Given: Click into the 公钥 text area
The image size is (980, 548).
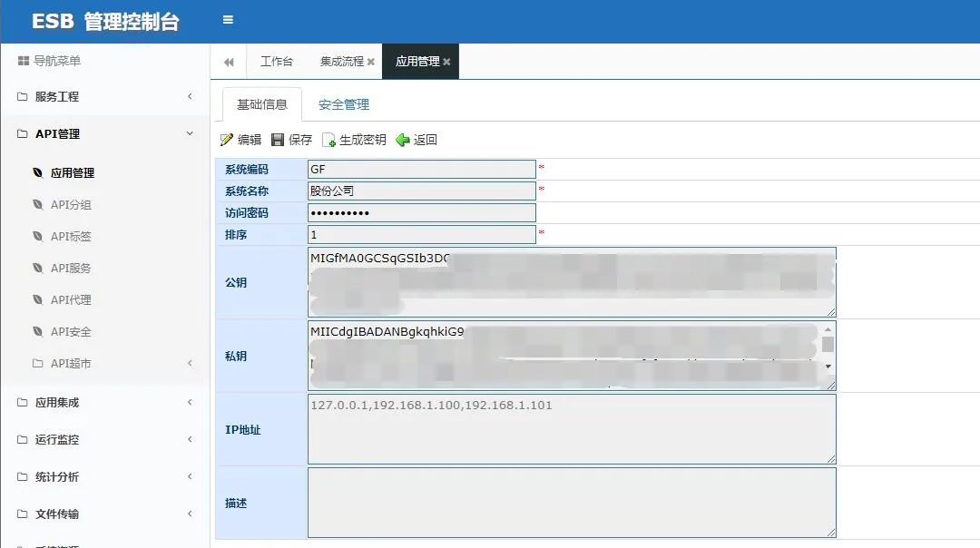Looking at the screenshot, I should tap(572, 282).
